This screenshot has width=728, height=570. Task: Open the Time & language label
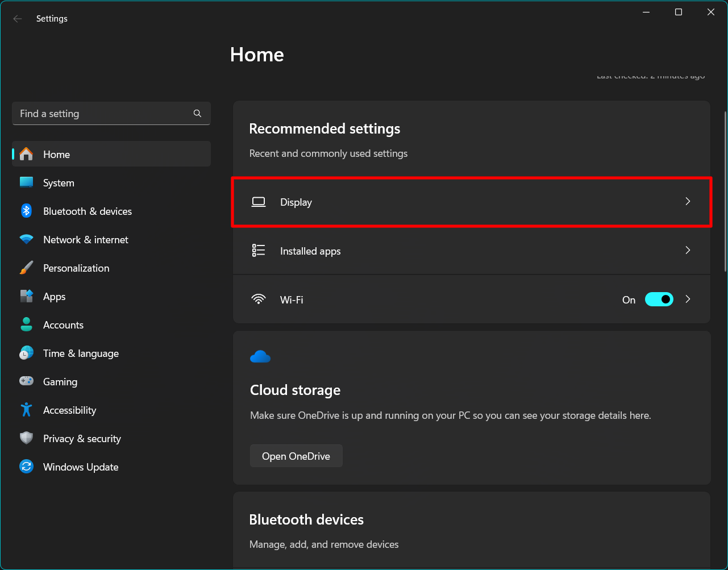(x=81, y=353)
